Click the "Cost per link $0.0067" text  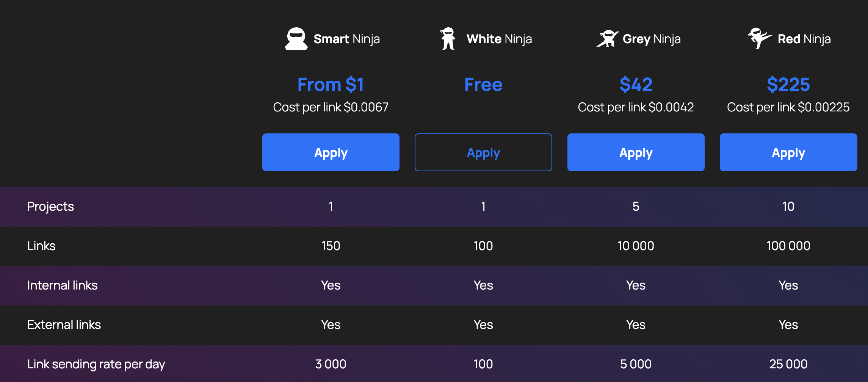click(331, 107)
